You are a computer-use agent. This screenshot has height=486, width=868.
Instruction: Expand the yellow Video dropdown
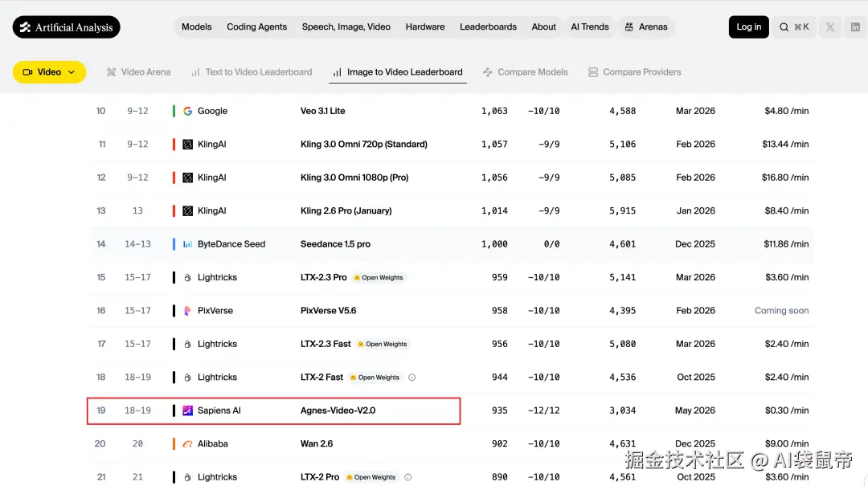click(x=49, y=72)
